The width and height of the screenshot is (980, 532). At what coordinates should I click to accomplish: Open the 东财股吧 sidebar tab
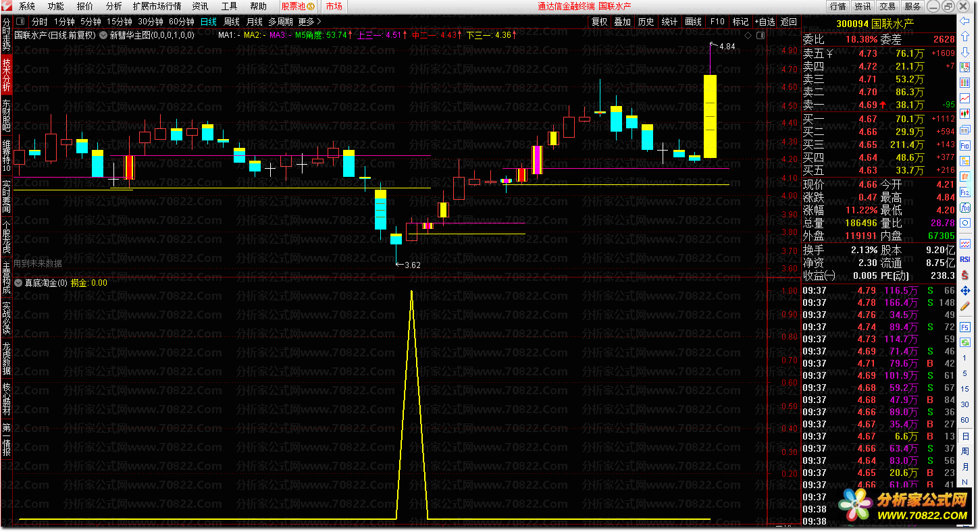[6, 115]
